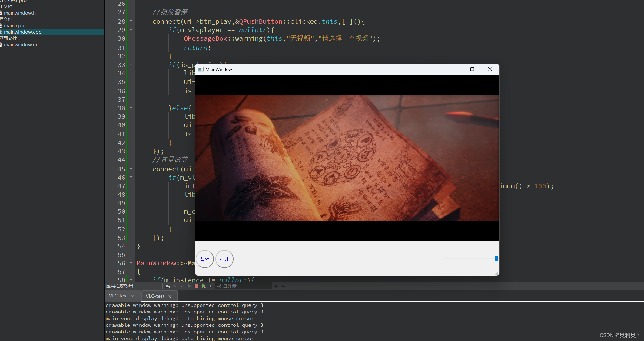This screenshot has height=341, width=644.
Task: Clean the application output with broom icon
Action: [x=168, y=286]
